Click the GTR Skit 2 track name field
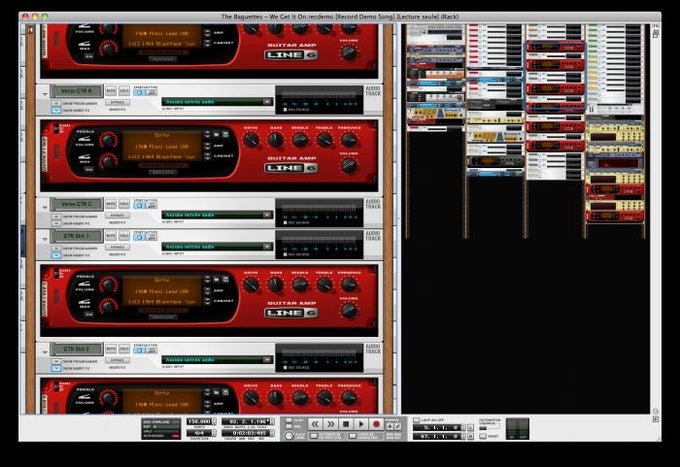This screenshot has width=680, height=467. (77, 349)
